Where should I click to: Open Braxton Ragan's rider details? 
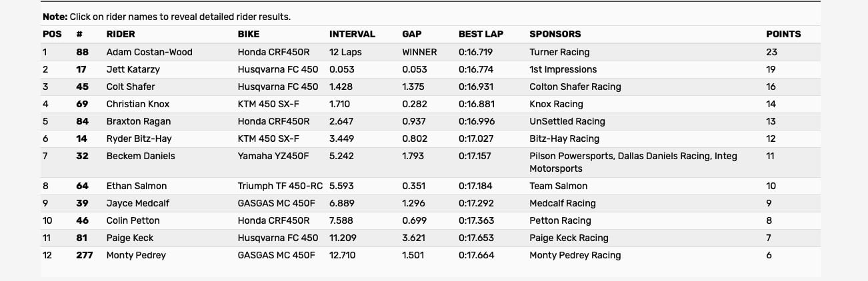(139, 121)
